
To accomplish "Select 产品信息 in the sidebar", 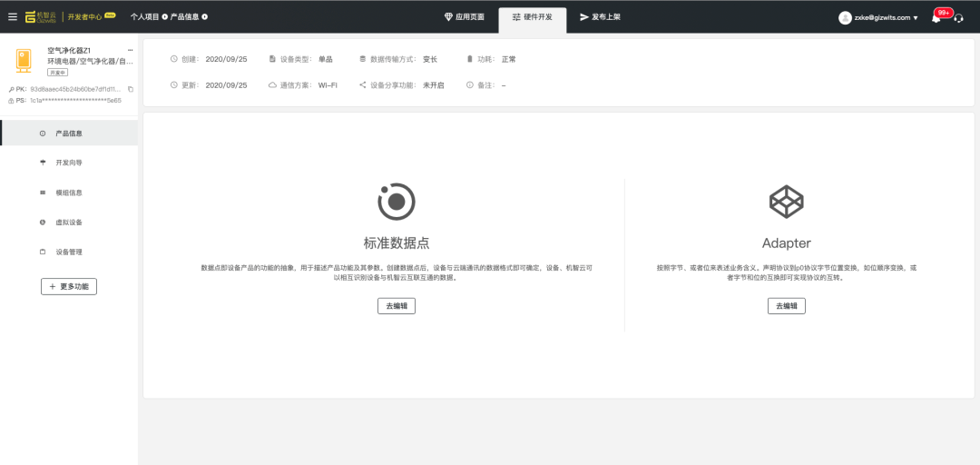I will (69, 134).
